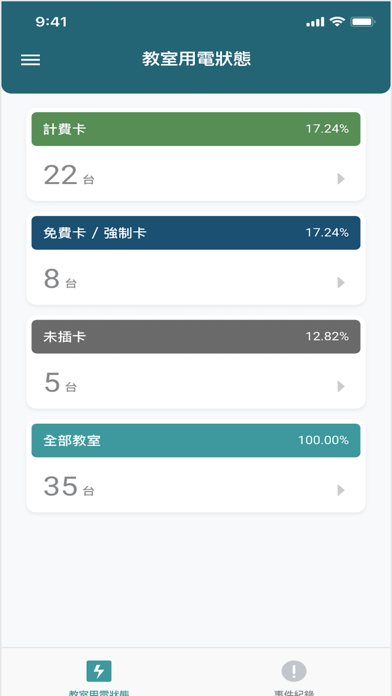The width and height of the screenshot is (392, 696).
Task: Tap the 22 台 device count
Action: point(69,175)
